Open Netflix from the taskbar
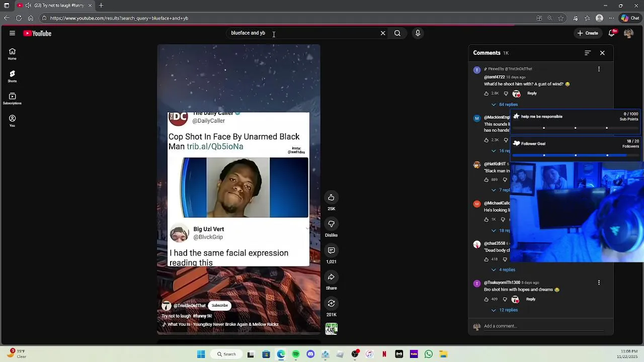The width and height of the screenshot is (644, 362). tap(384, 354)
